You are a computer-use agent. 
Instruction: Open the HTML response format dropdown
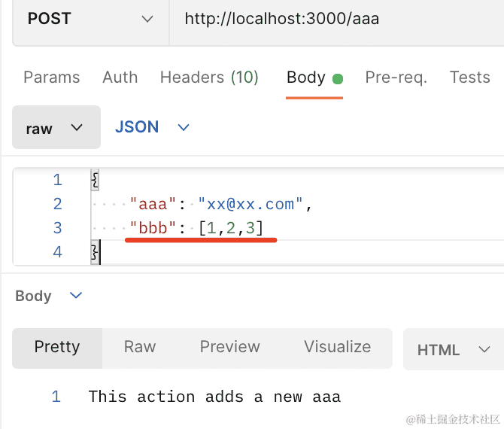tap(454, 349)
